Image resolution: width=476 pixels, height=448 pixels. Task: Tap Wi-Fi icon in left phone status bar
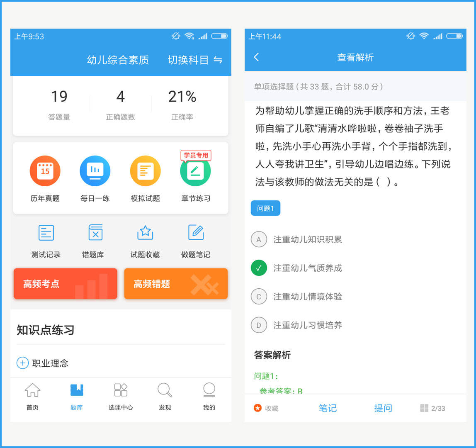pyautogui.click(x=189, y=36)
